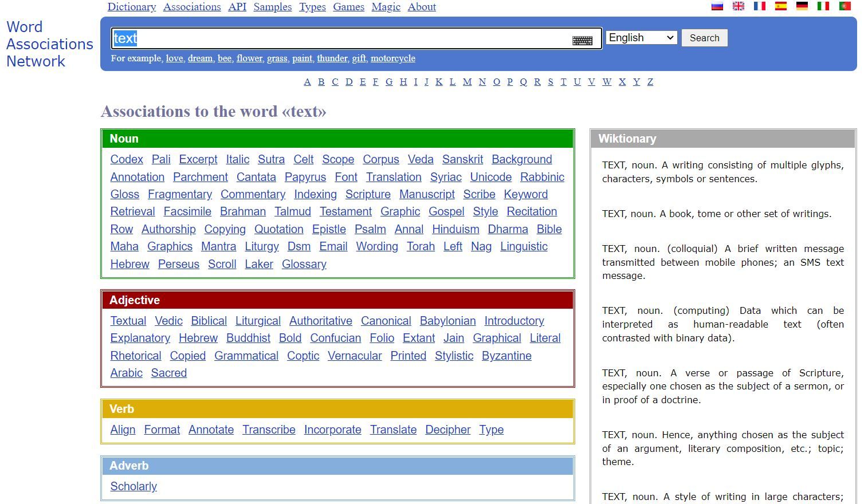Choose the French flag icon
This screenshot has height=504, width=868.
tap(760, 6)
